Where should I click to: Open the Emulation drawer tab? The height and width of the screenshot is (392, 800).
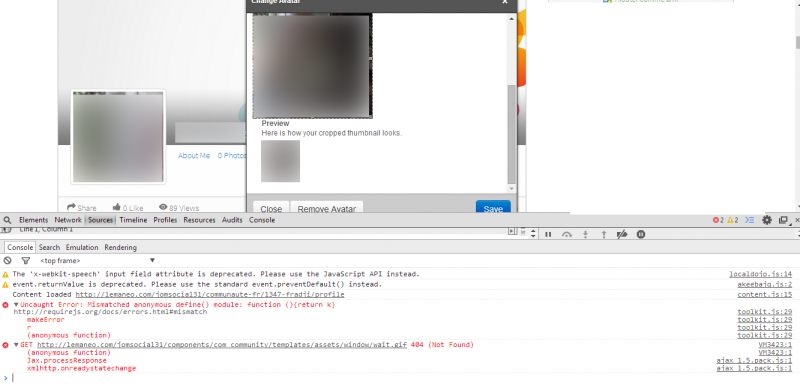82,248
